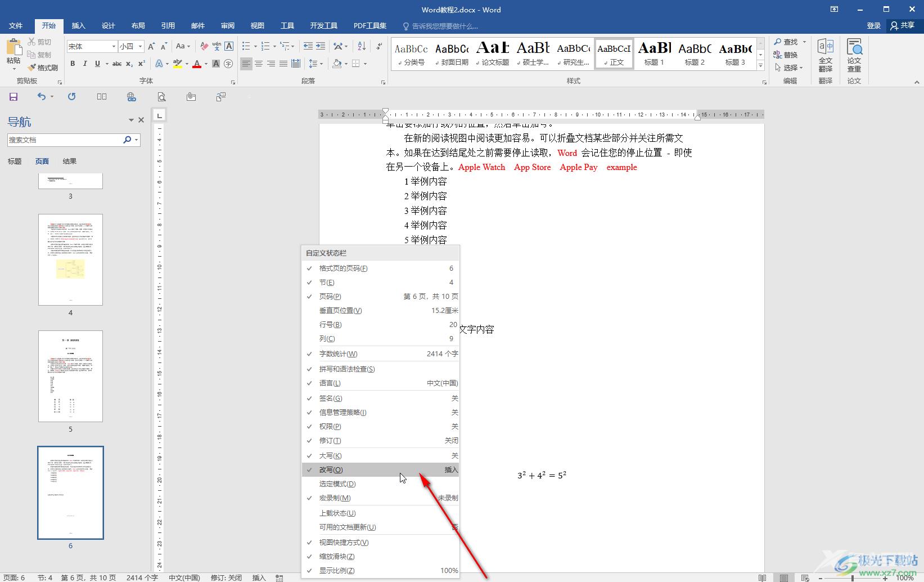924x582 pixels.
Task: Click the Redo icon in quick access bar
Action: pos(71,97)
